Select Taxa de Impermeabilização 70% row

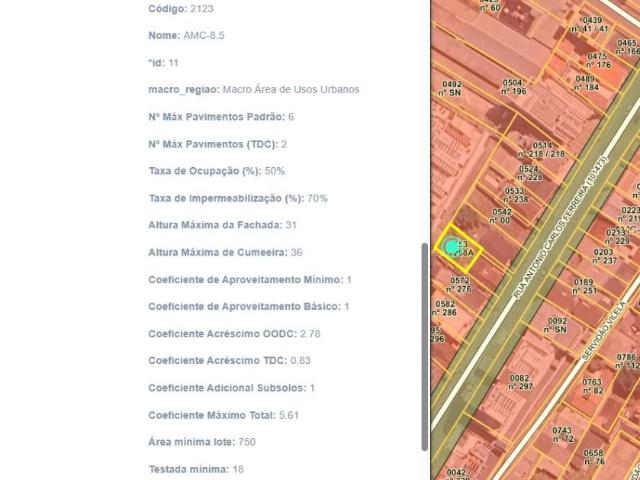(x=238, y=198)
